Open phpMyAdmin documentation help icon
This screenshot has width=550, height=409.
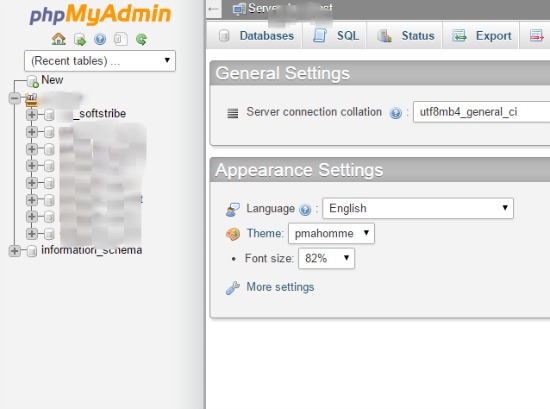click(x=100, y=39)
